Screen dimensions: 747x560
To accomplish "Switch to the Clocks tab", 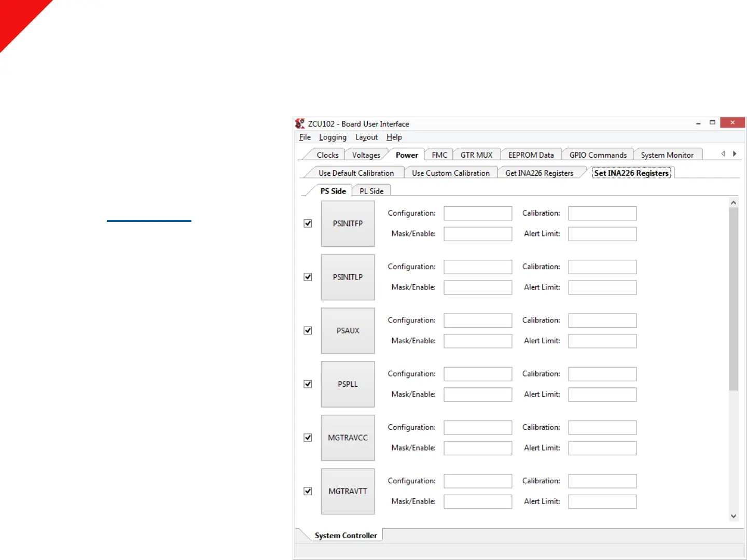I will pos(327,155).
